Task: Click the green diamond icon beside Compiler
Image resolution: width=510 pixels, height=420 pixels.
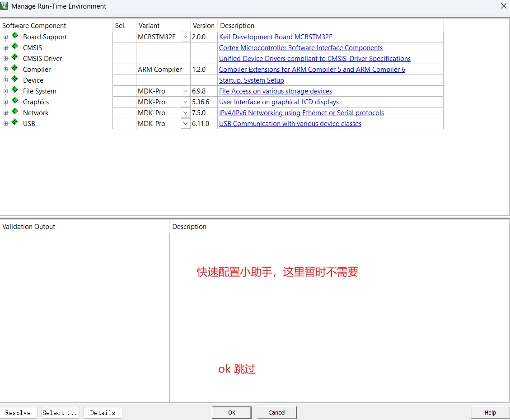Action: click(14, 68)
